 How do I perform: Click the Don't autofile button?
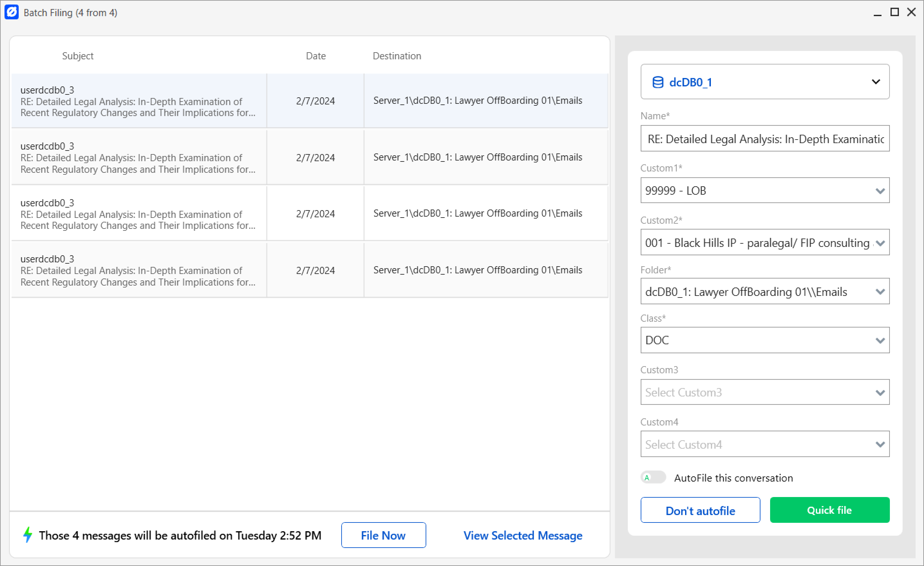pos(700,510)
